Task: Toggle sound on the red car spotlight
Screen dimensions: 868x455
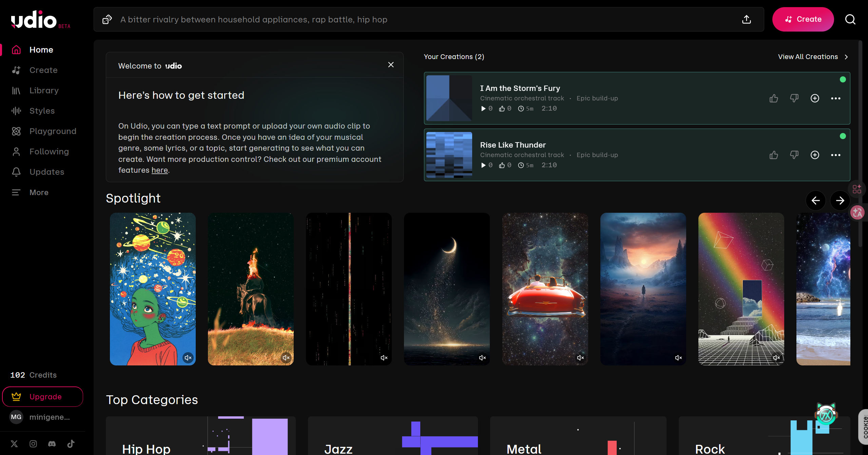Action: click(x=580, y=358)
